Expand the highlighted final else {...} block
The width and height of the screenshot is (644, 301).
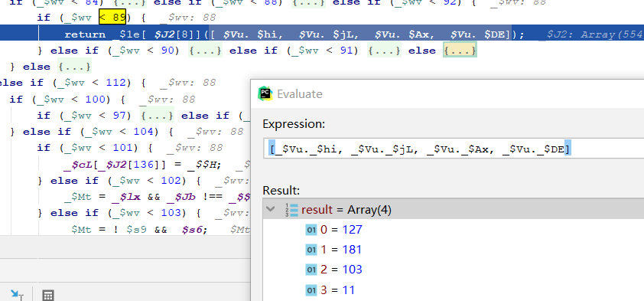point(460,50)
